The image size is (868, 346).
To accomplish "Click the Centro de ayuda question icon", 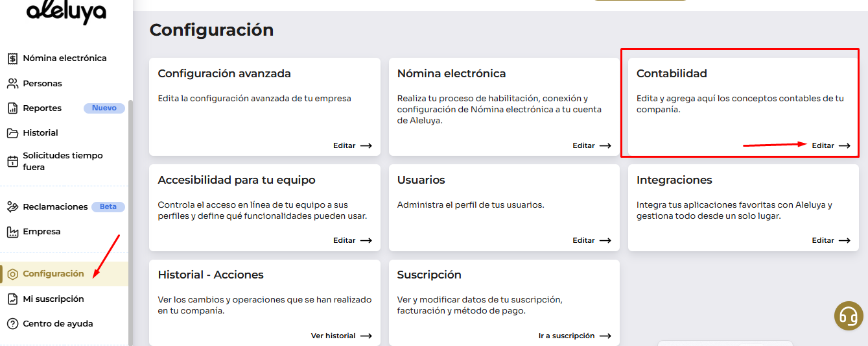I will [12, 324].
